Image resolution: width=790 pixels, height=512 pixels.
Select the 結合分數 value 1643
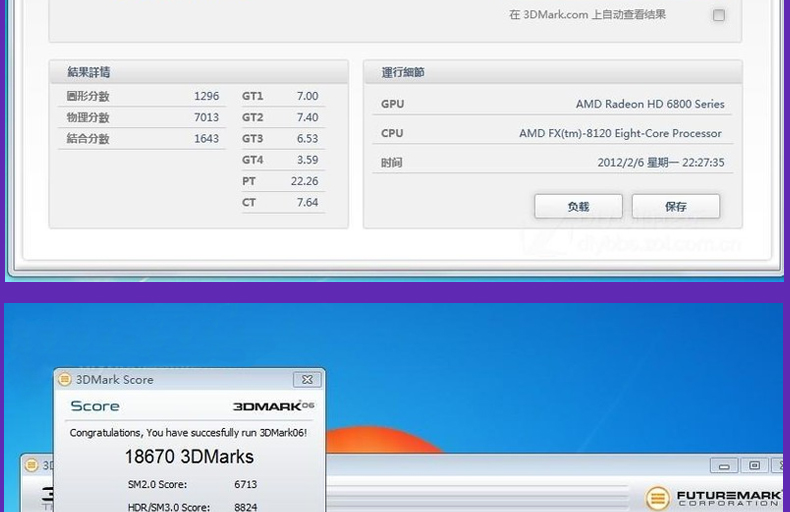pos(207,138)
